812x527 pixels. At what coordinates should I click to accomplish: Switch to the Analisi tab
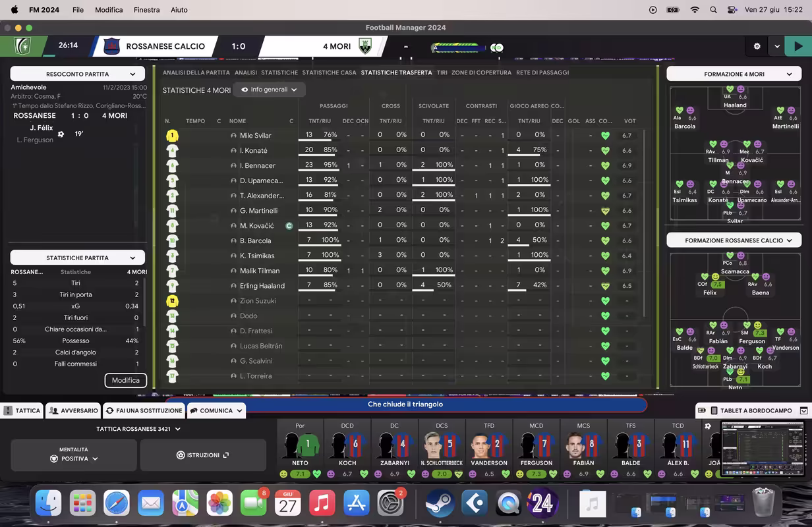(x=246, y=72)
